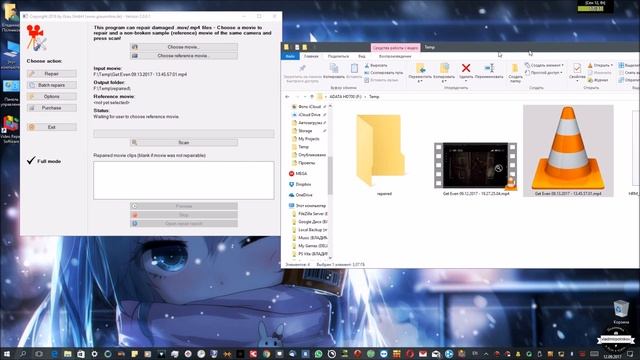Click ADATA HD700 in the address bar
The width and height of the screenshot is (640, 360).
(345, 97)
